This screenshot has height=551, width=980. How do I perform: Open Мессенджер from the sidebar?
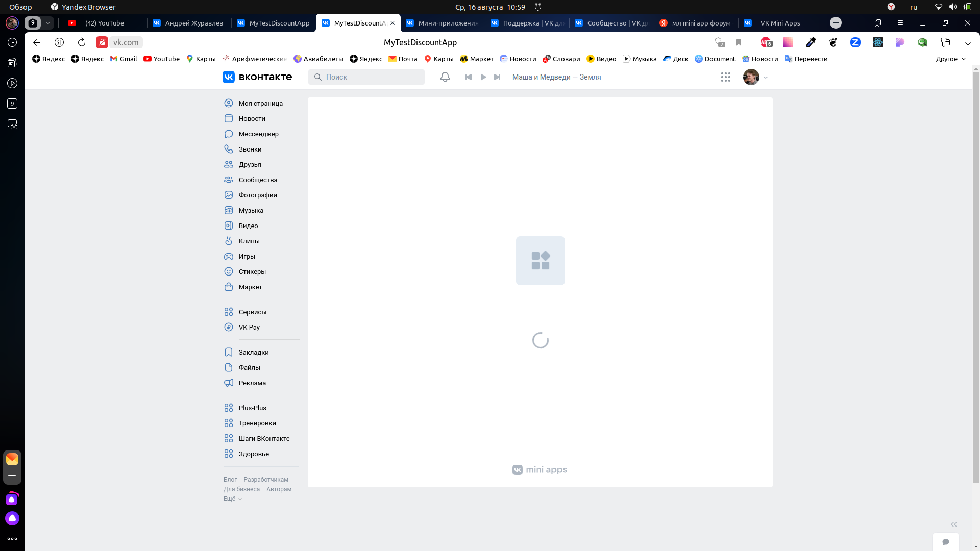coord(258,134)
